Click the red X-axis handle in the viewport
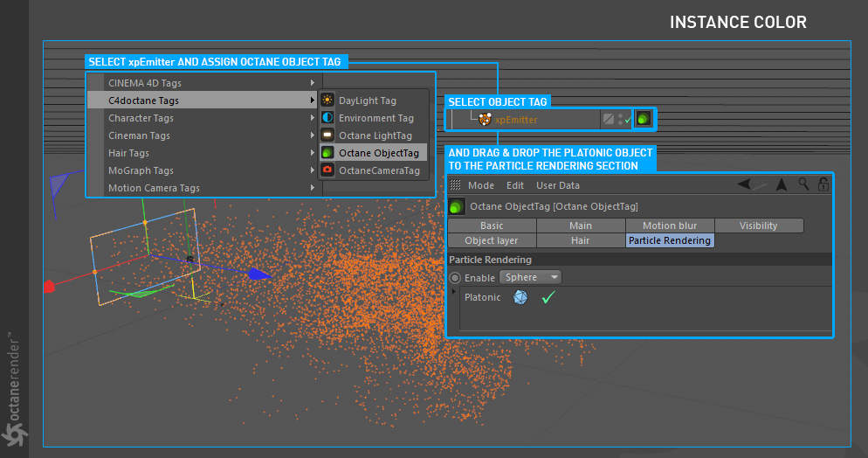The image size is (868, 458). point(49,287)
